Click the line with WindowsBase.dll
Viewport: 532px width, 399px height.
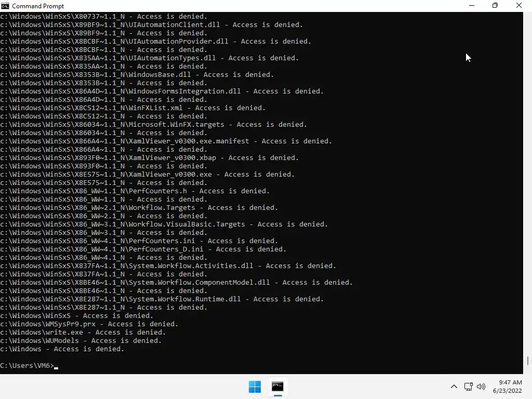(x=137, y=75)
